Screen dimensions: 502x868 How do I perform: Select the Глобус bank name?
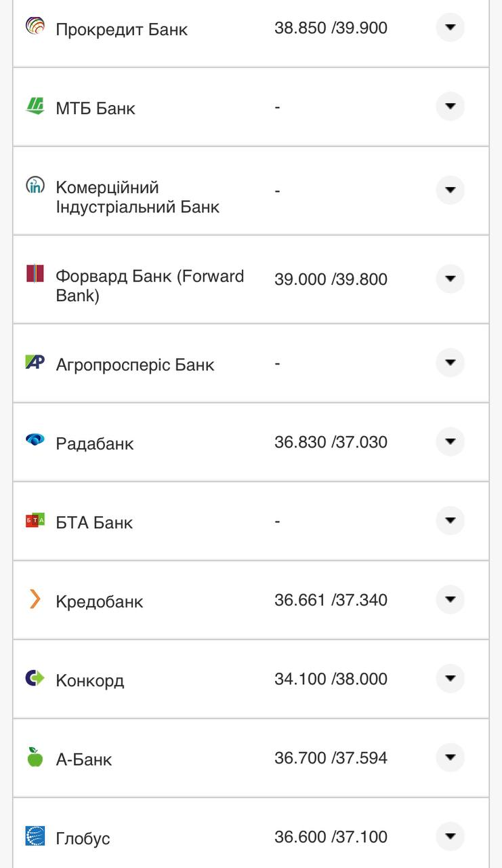(x=83, y=838)
